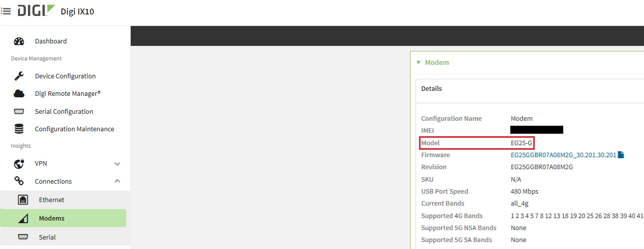This screenshot has height=249, width=644.
Task: Click the Configuration Maintenance database icon
Action: point(19,129)
